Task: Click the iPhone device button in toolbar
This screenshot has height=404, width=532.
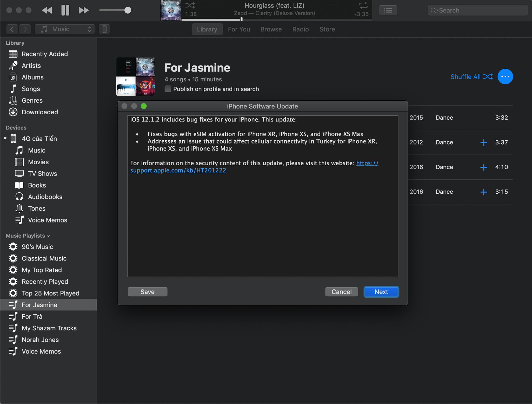Action: click(104, 29)
